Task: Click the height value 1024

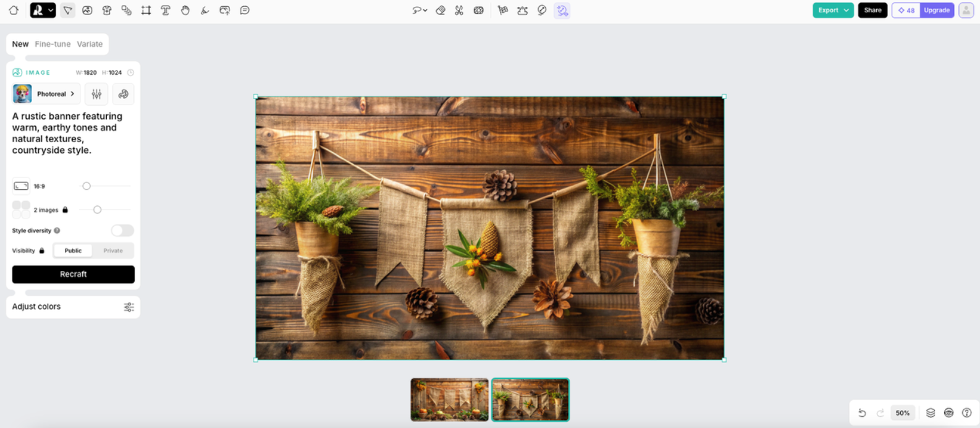Action: pos(115,72)
